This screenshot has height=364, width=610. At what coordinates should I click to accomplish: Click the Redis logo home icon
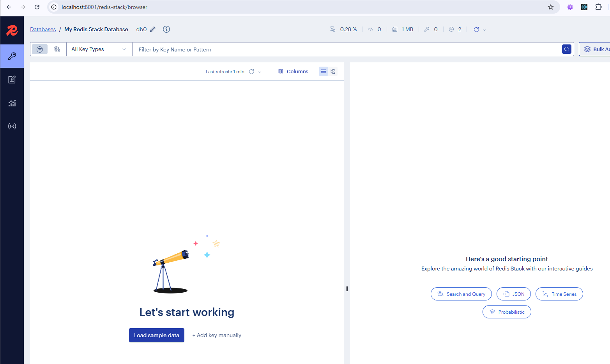click(12, 30)
